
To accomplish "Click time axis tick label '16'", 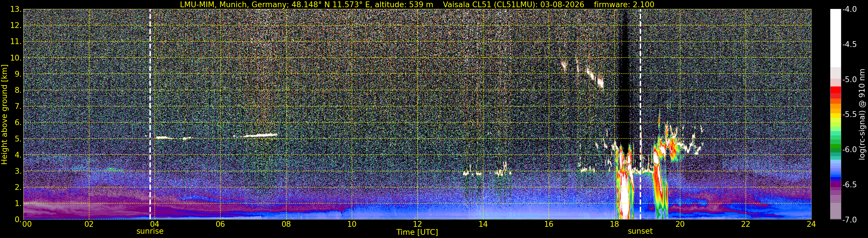I will click(x=548, y=224).
